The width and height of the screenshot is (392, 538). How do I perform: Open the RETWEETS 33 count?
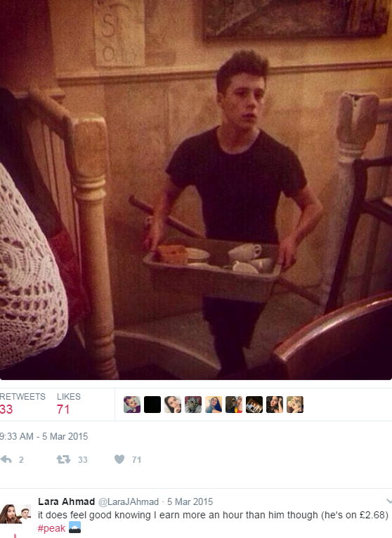click(22, 403)
